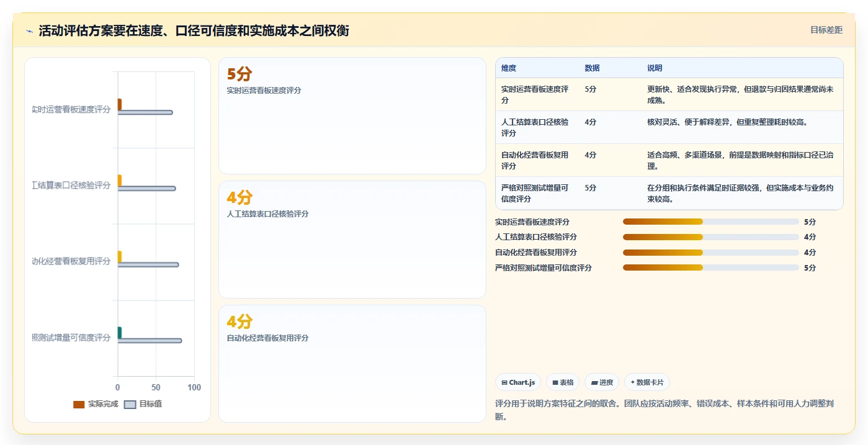
Task: Click the blue lightning icon beside the title
Action: point(30,31)
